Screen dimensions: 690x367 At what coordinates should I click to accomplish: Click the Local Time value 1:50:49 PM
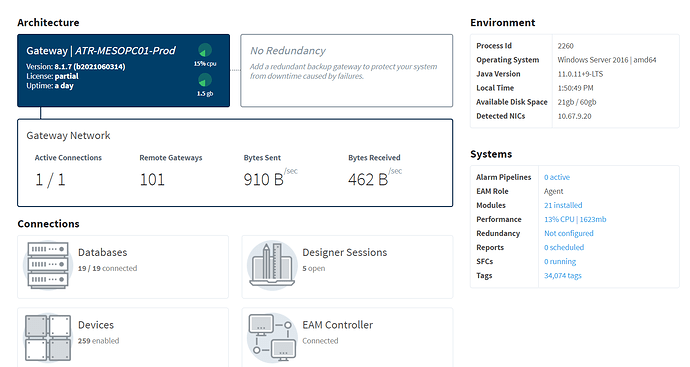[575, 88]
